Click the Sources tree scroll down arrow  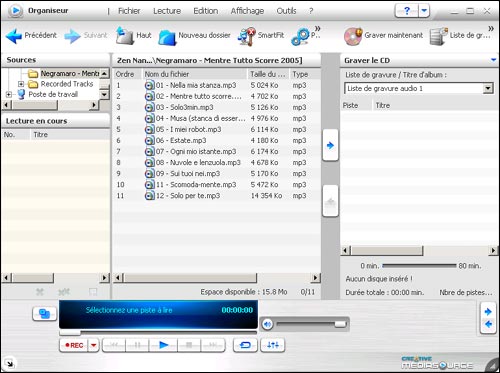pos(104,95)
